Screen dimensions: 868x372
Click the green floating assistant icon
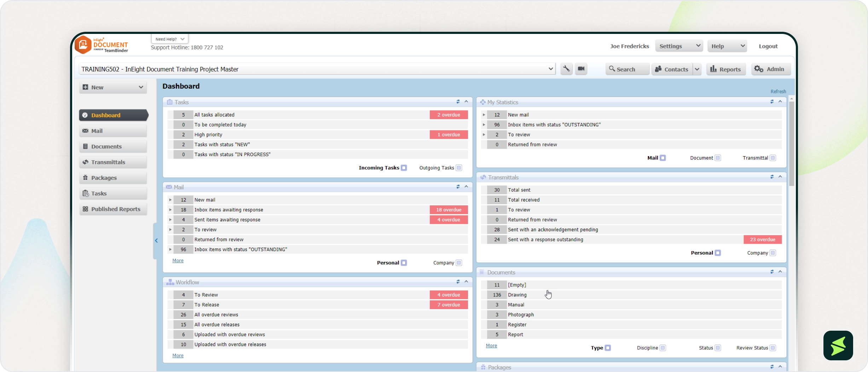point(838,346)
